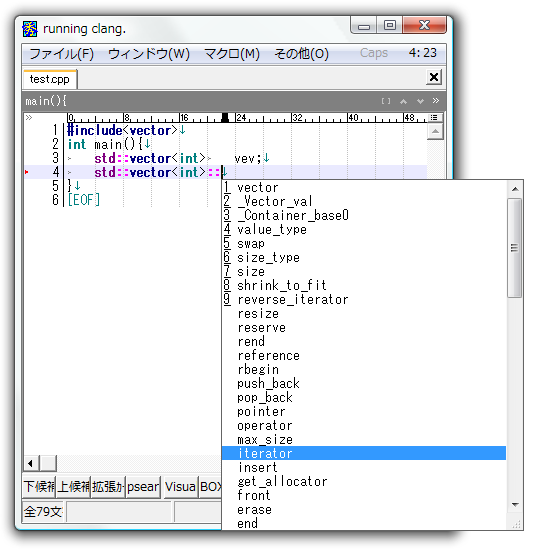
Task: Select 'max_size' completion entry
Action: click(364, 439)
